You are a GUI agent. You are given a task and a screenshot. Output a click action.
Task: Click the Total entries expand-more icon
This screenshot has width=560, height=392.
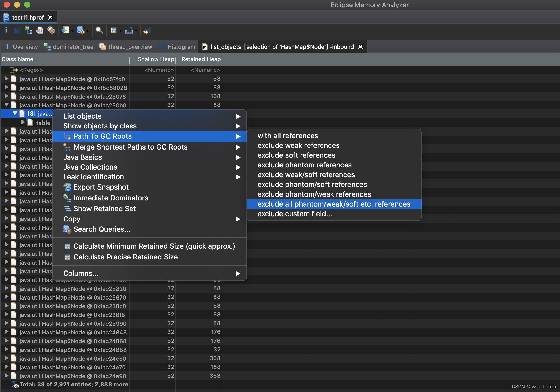tap(15, 385)
